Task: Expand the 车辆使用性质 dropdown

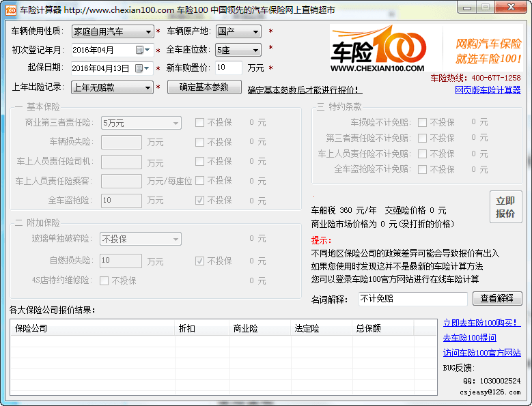Action: (149, 31)
